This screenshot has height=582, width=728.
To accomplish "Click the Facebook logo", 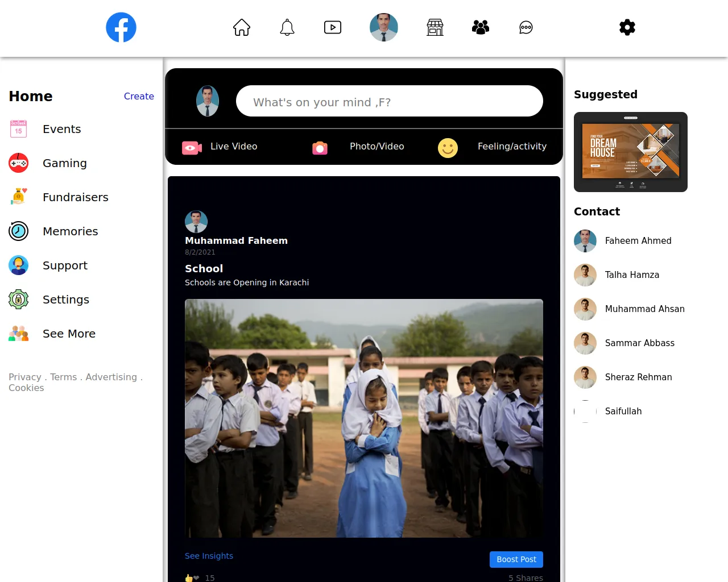I will tap(121, 27).
